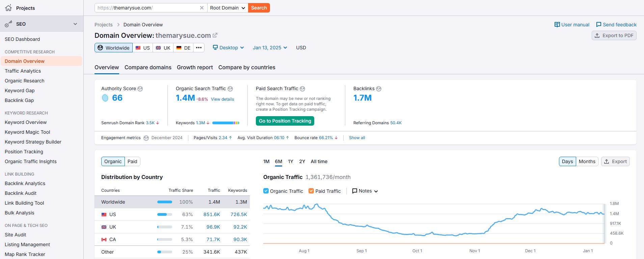Click Semrush Domain Rank 3.5K value
Viewport: 644px width, 259px height.
150,123
